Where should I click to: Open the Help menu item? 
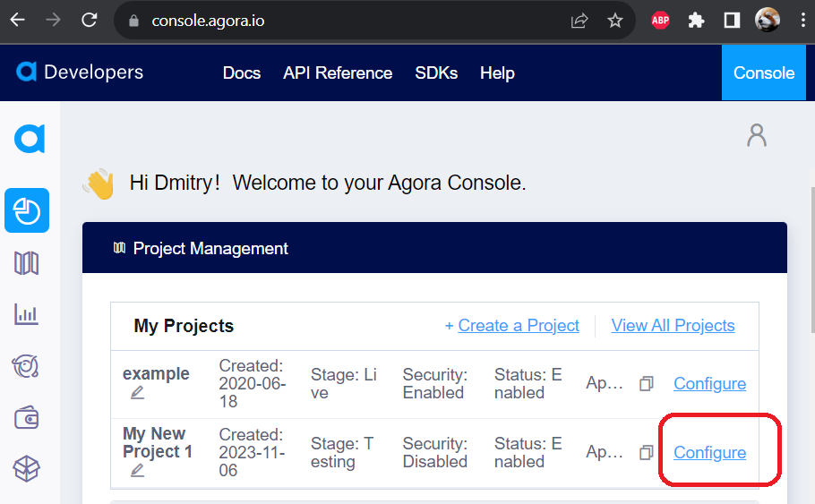click(x=497, y=73)
